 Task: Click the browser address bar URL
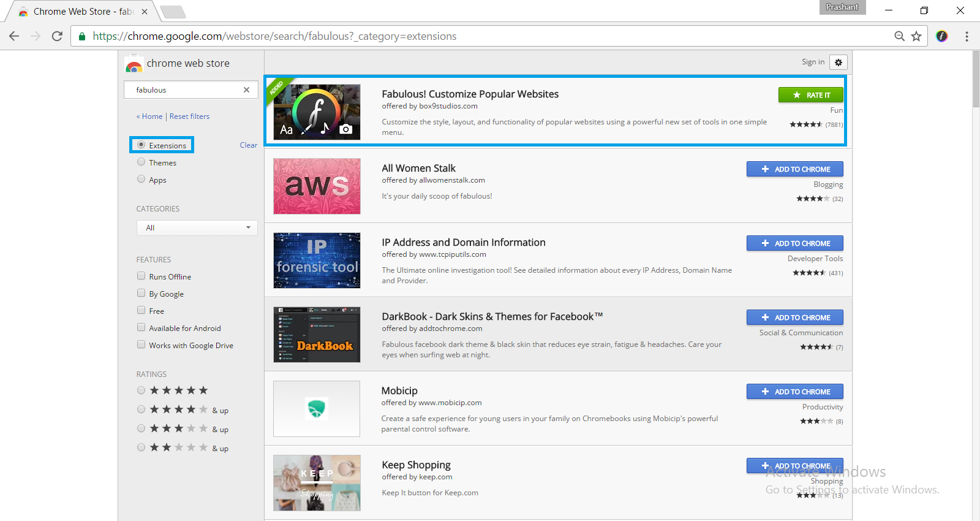(x=274, y=36)
